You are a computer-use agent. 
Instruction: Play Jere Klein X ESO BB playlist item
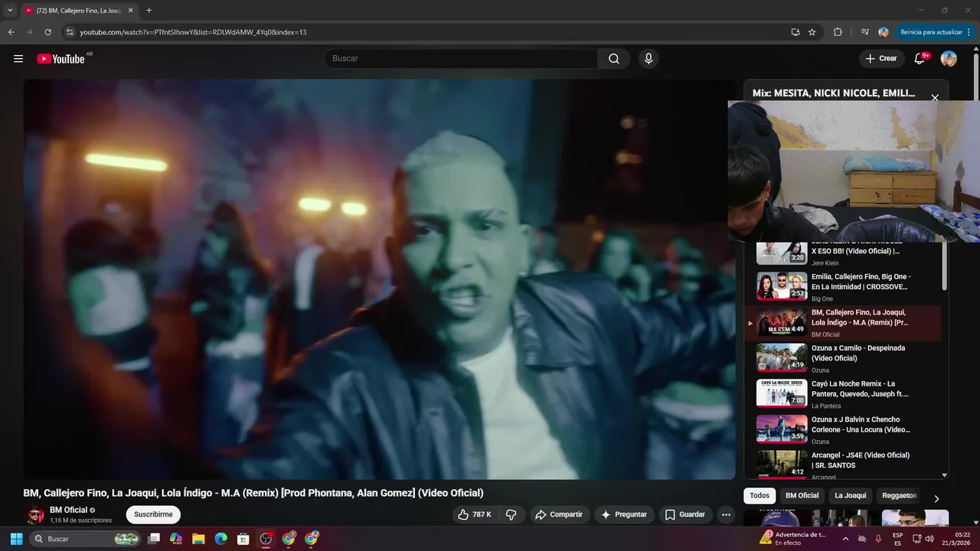[x=842, y=255]
